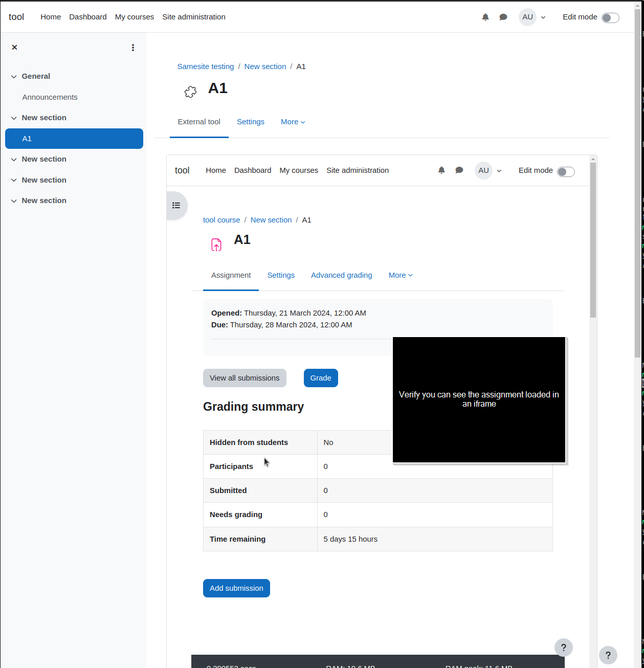Click the iframe vertical scrollbar thumb
Image resolution: width=644 pixels, height=668 pixels.
pos(593,240)
